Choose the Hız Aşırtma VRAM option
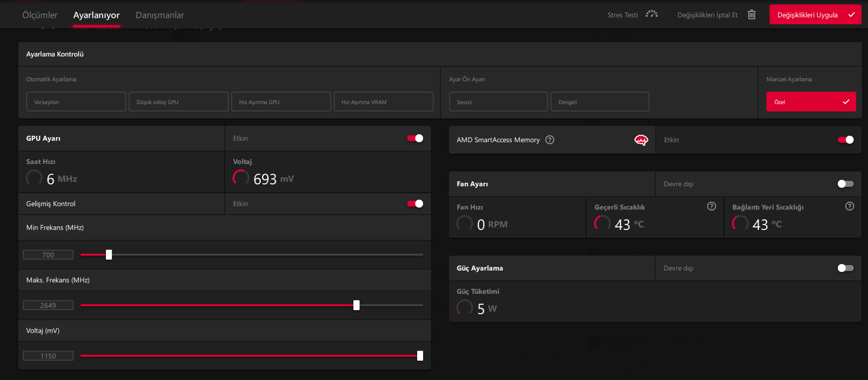The width and height of the screenshot is (868, 380). 384,102
